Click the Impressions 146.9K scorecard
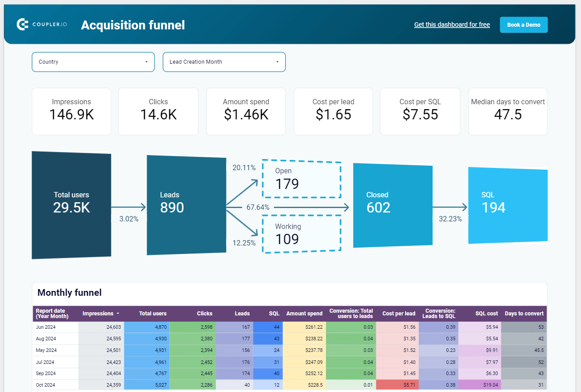The height and width of the screenshot is (392, 581). [x=71, y=111]
